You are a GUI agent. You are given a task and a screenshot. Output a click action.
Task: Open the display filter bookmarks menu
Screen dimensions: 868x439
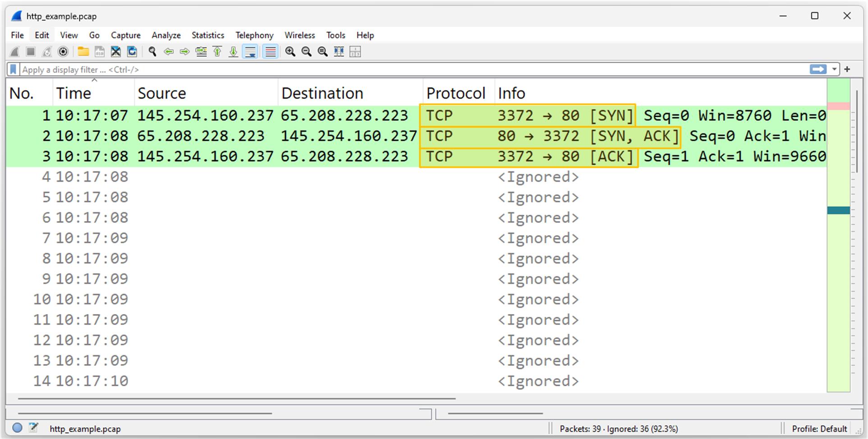click(14, 69)
